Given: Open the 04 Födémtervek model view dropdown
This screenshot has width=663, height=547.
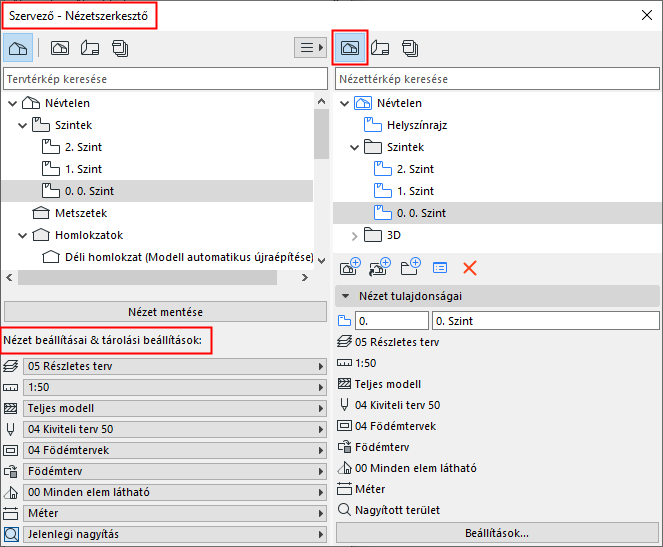Looking at the screenshot, I should (175, 451).
